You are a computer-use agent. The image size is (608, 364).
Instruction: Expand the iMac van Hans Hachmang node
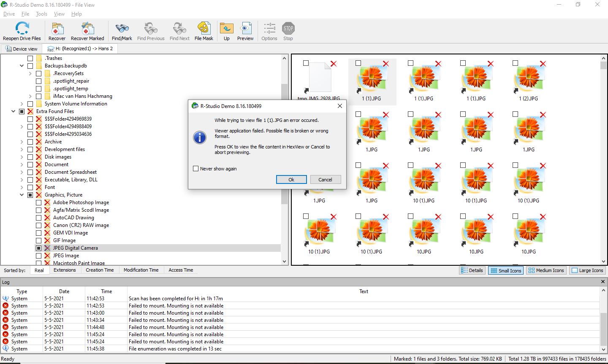pos(30,96)
